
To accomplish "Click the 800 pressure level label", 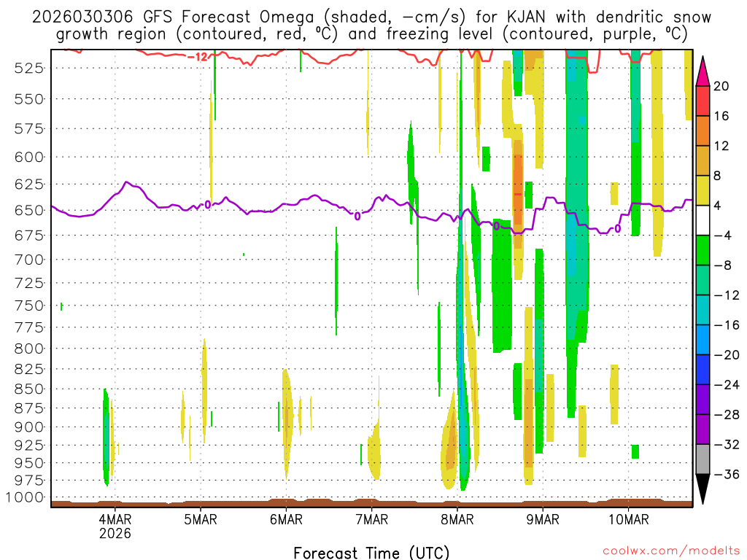I will coord(28,349).
